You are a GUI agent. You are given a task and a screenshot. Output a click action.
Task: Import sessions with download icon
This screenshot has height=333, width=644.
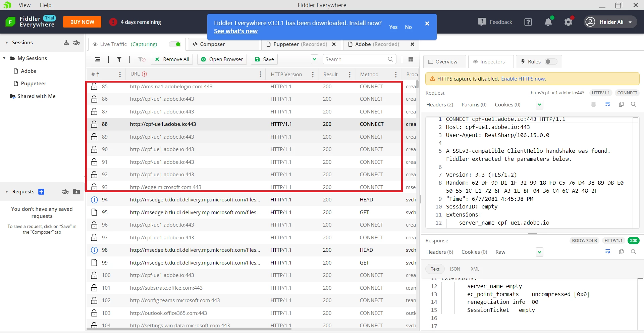tap(66, 43)
